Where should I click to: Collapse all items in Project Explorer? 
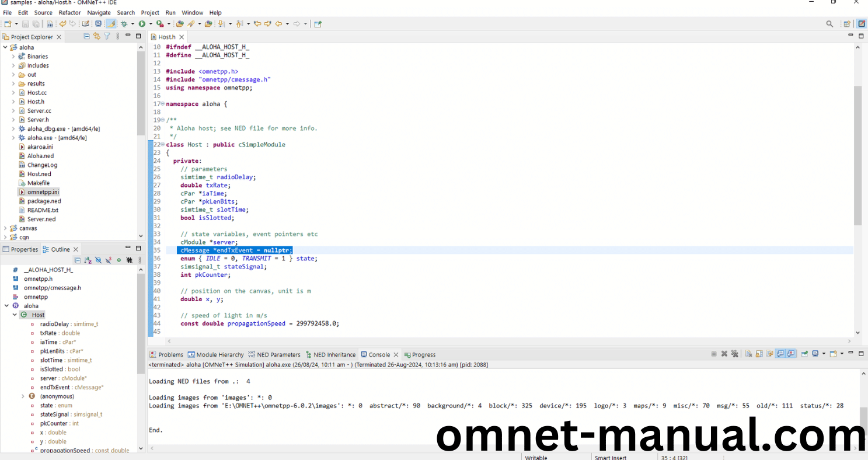click(x=87, y=36)
